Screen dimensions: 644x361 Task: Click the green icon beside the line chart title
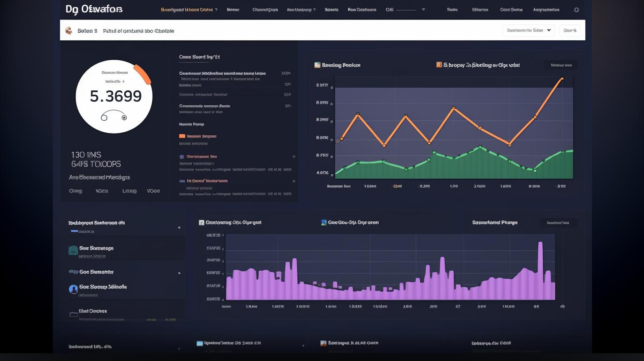click(x=317, y=65)
